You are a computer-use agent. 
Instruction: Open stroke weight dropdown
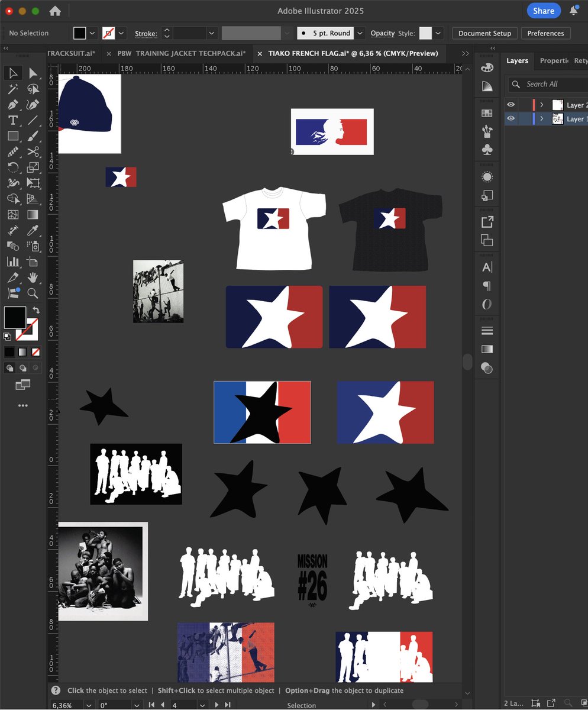click(211, 33)
